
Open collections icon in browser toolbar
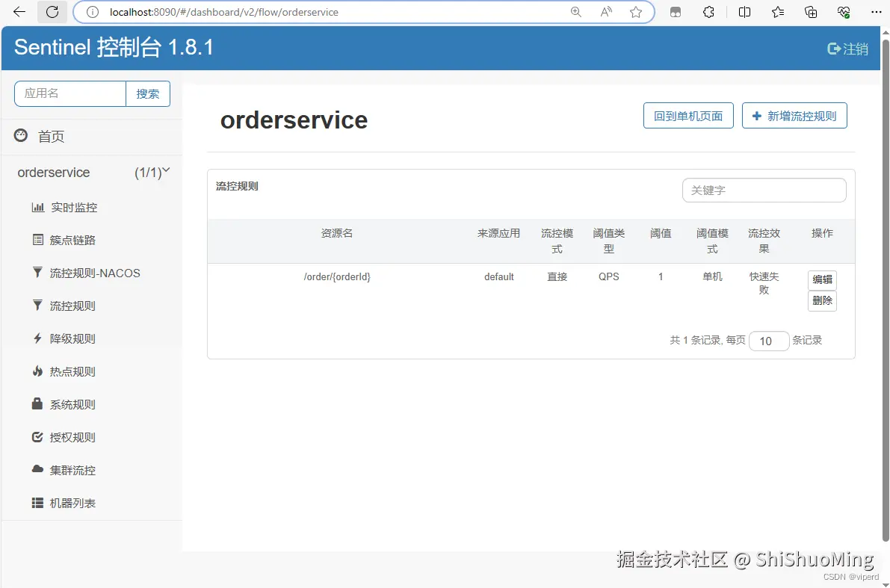(811, 12)
